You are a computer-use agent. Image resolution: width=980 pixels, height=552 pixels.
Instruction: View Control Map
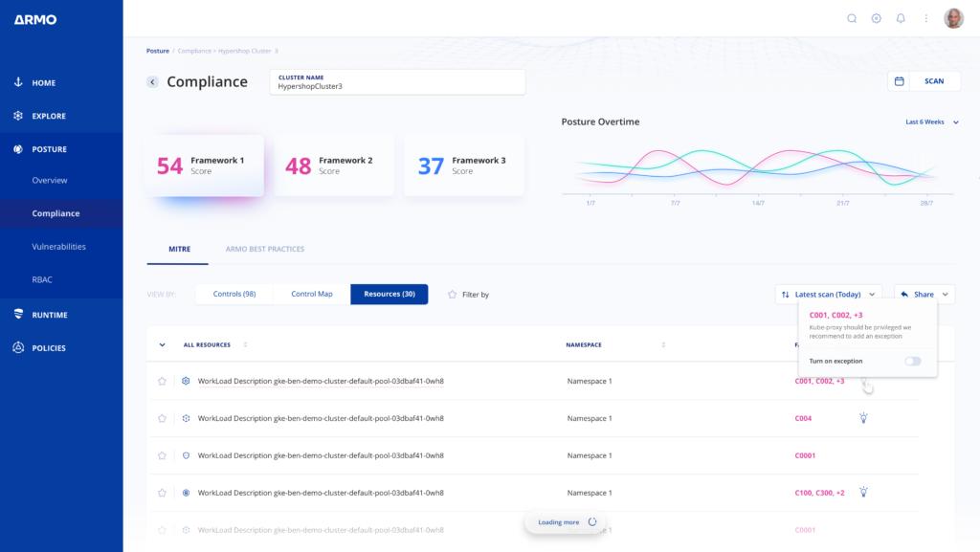312,294
